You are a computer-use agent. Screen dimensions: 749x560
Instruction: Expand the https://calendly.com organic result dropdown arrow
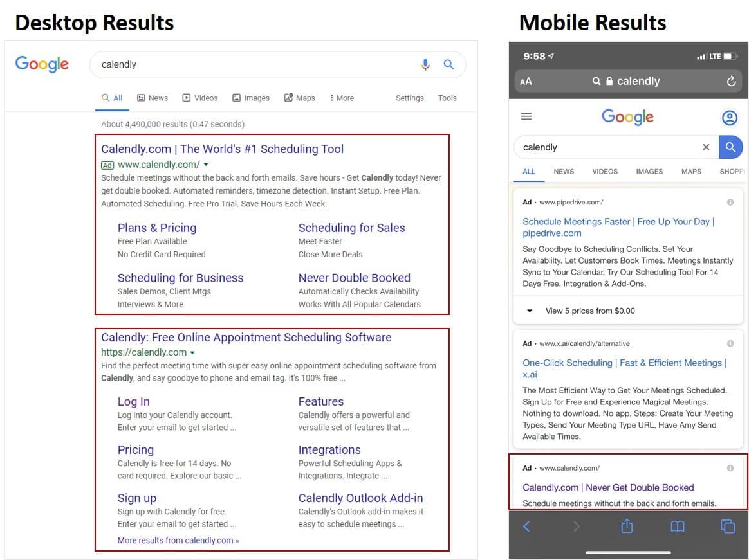192,353
